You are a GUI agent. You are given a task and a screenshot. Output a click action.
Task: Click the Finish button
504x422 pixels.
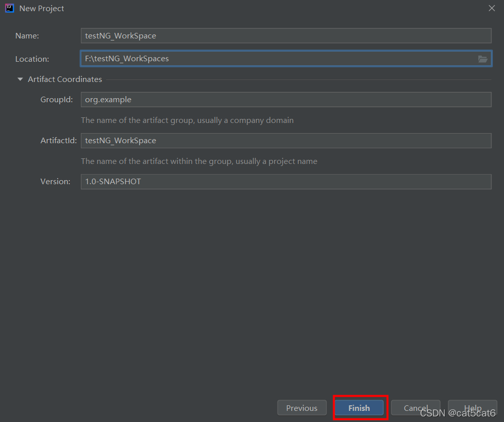359,408
